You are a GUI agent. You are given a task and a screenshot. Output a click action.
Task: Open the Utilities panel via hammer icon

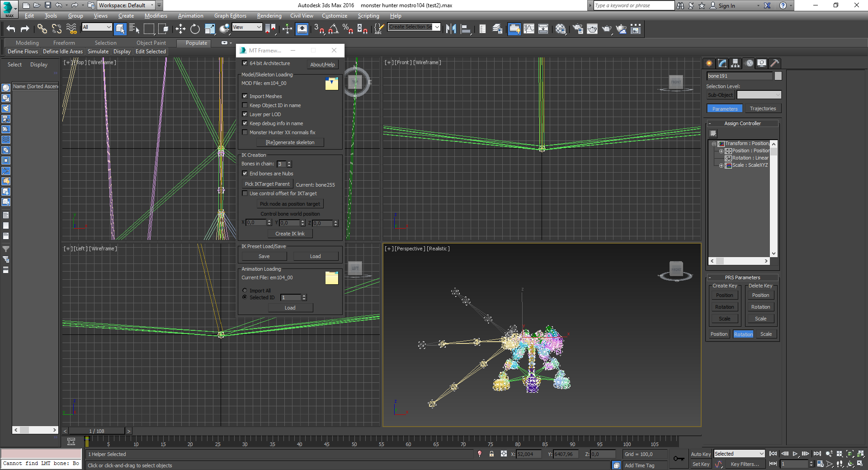click(x=774, y=64)
